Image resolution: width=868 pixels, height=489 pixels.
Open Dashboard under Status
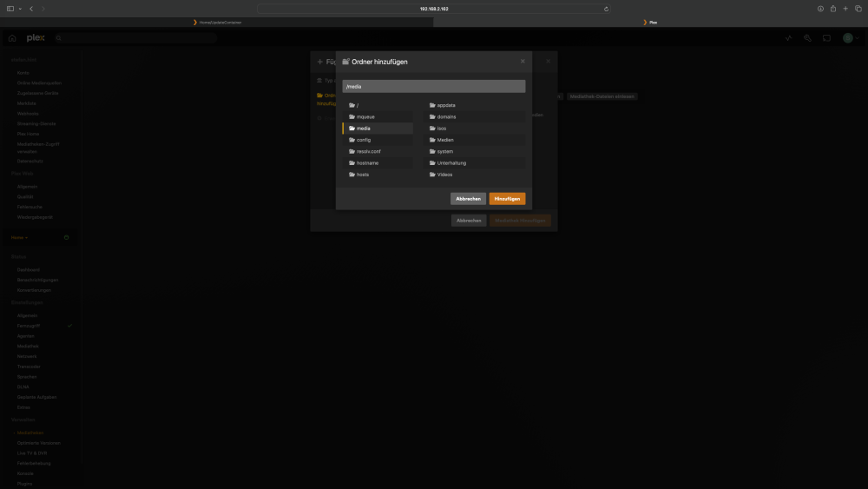point(29,270)
